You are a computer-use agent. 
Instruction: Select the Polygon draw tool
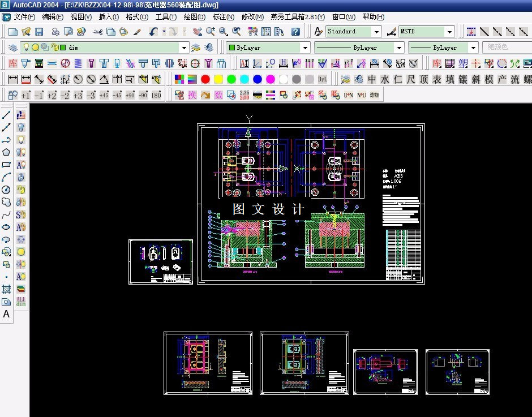pos(6,152)
